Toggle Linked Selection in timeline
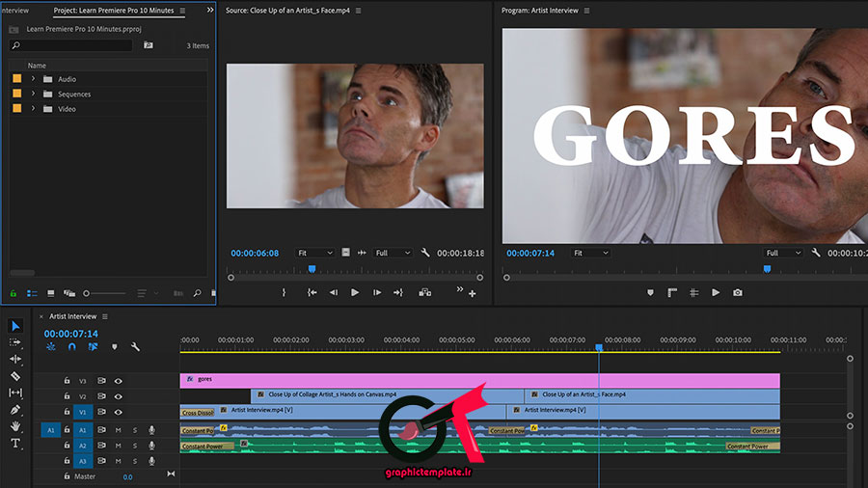 pyautogui.click(x=93, y=347)
